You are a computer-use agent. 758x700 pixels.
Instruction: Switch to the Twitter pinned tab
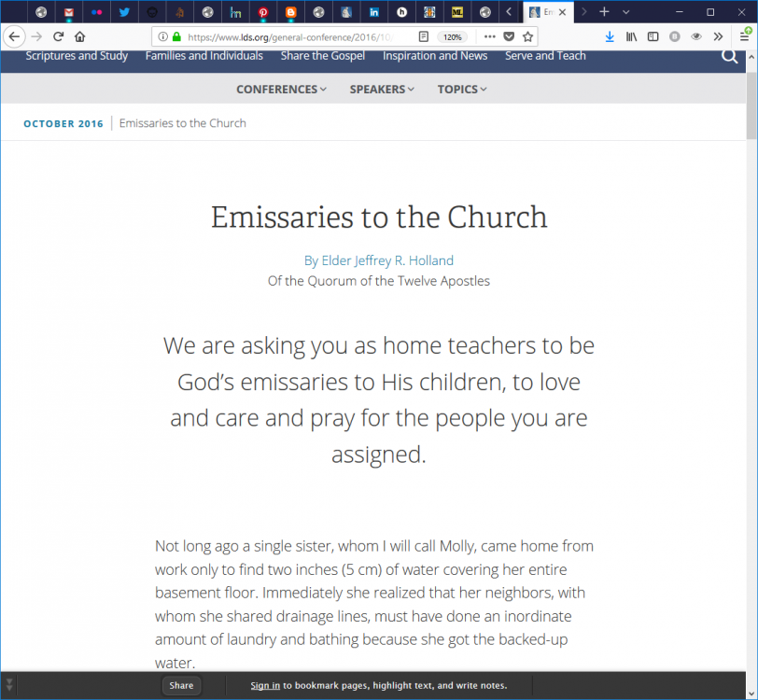(x=124, y=12)
